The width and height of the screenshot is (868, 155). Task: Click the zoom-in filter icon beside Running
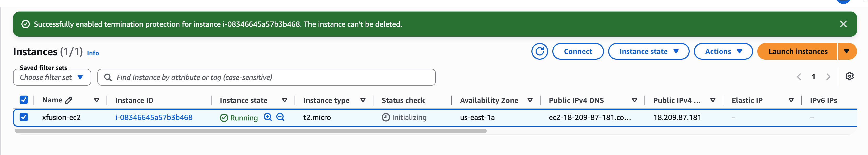[x=268, y=117]
